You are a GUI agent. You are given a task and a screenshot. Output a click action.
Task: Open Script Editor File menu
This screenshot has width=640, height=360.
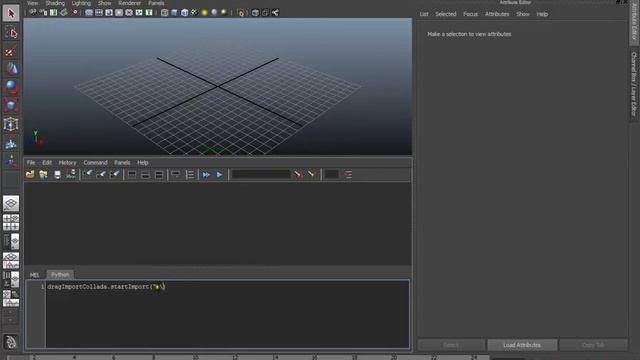pos(31,162)
